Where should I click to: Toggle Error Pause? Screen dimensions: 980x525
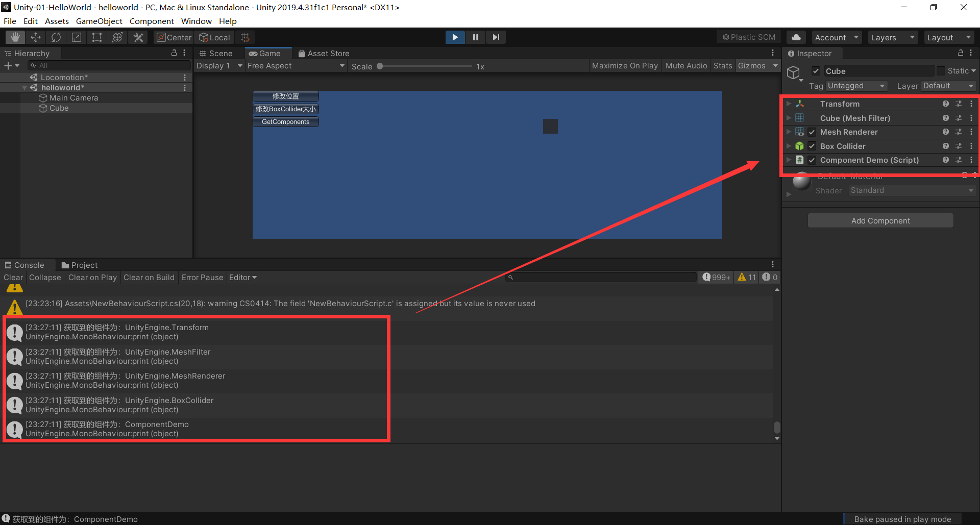203,277
